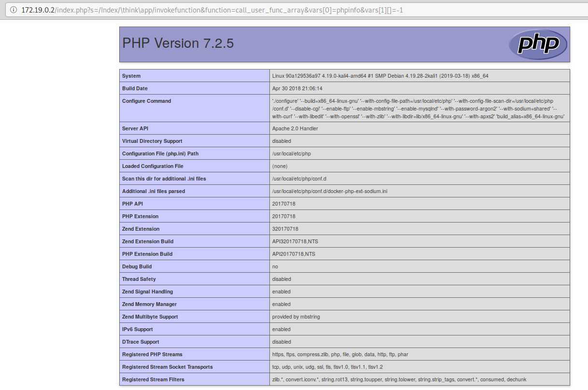This screenshot has height=390, width=588.
Task: Click the PHP Version 7.2.5 header
Action: [178, 43]
